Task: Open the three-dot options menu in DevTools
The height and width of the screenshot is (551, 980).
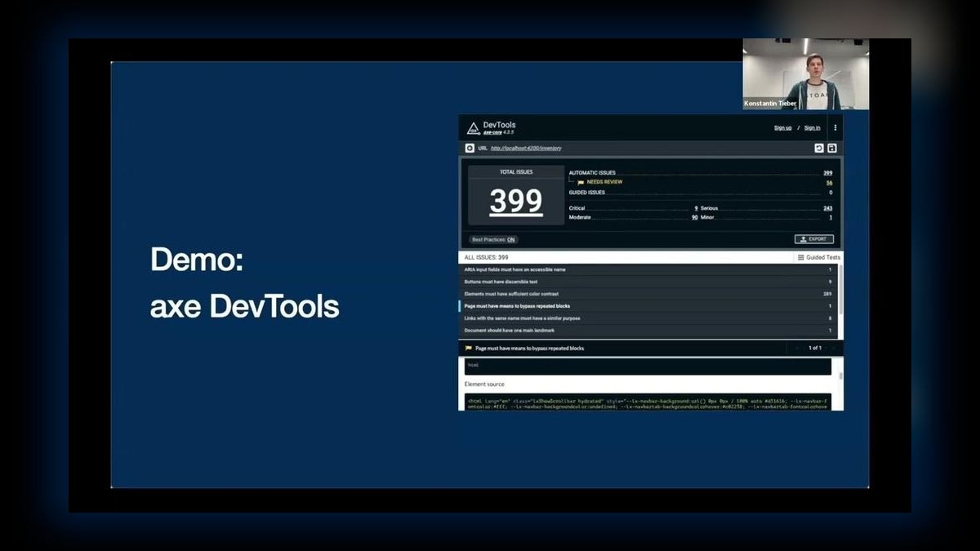Action: coord(835,127)
